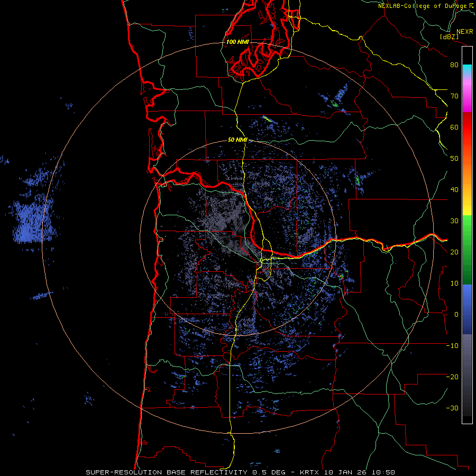Click the 40 dBZ scale value
The width and height of the screenshot is (476, 476).
(454, 190)
